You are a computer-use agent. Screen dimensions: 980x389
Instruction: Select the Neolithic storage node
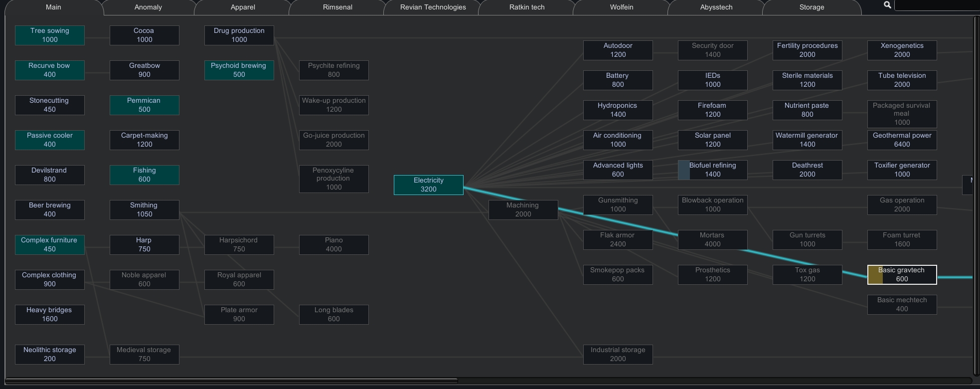(50, 355)
